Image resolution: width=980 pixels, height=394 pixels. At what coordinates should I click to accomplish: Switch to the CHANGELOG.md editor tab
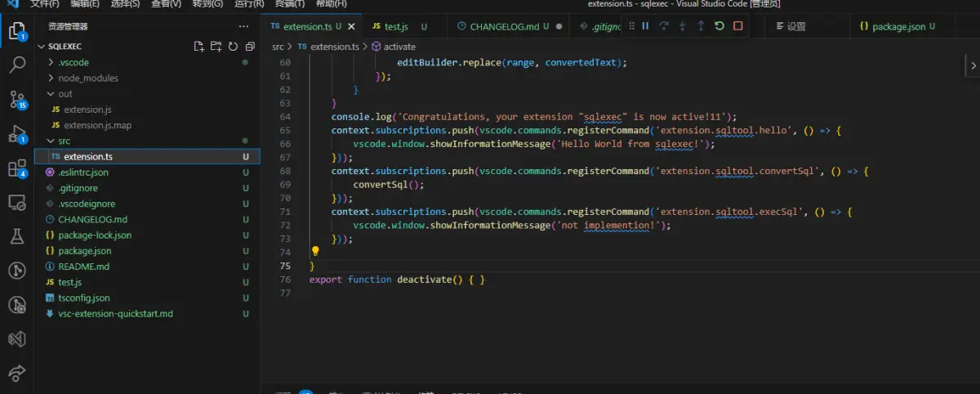pyautogui.click(x=508, y=26)
